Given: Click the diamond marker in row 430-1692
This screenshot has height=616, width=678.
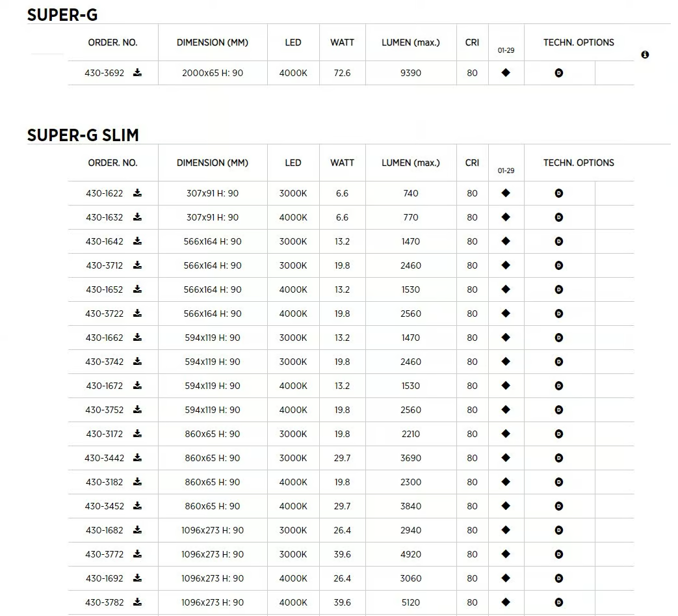Looking at the screenshot, I should point(506,578).
